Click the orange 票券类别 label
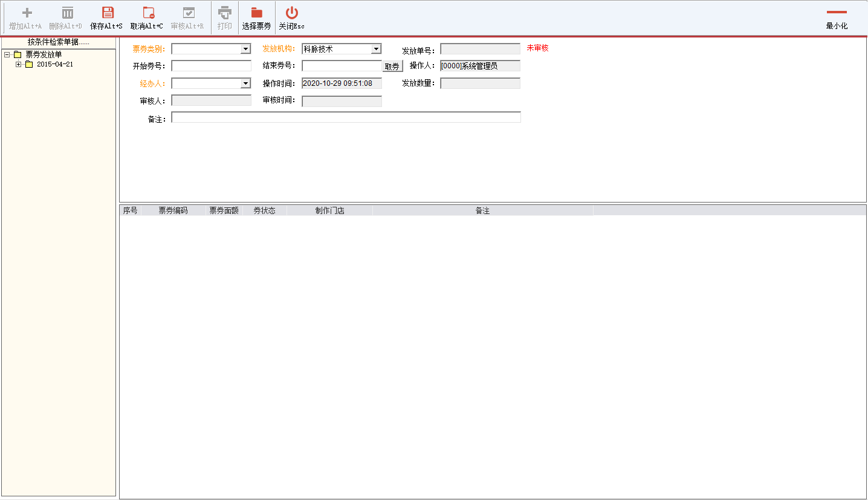868x500 pixels. (x=149, y=49)
